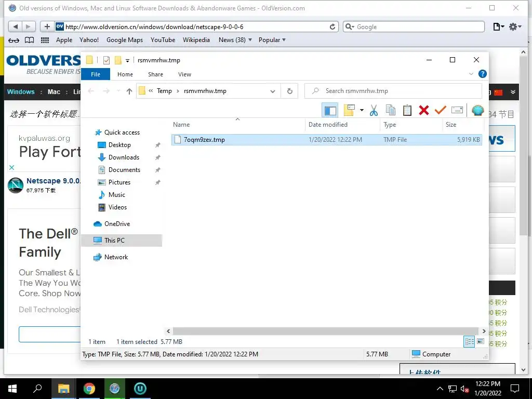532x399 pixels.
Task: Open the recent locations dropdown arrow
Action: point(118,91)
